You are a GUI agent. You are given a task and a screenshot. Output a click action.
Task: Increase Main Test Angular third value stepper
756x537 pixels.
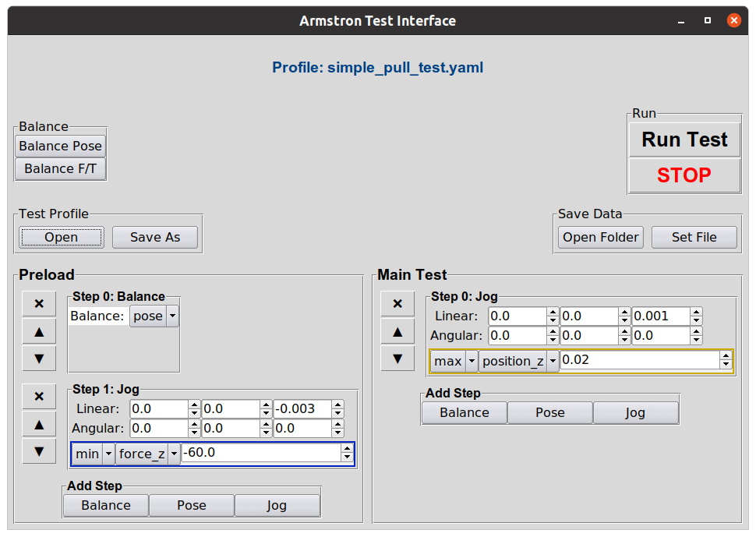[x=696, y=332]
